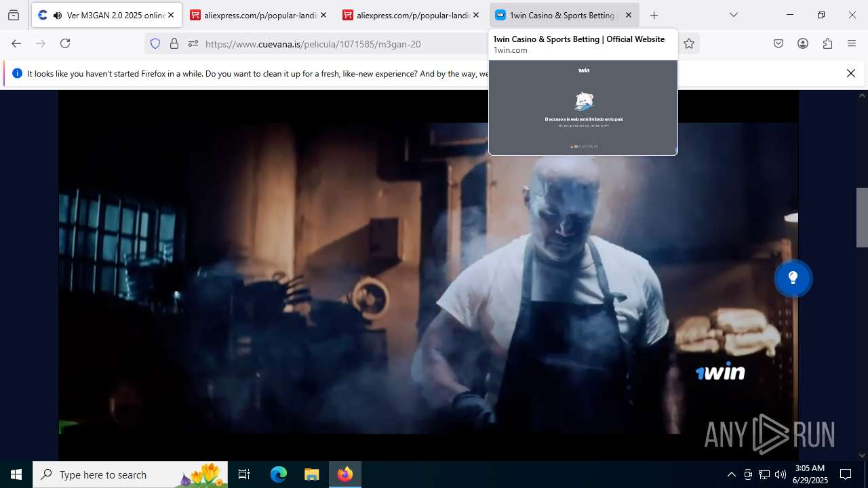
Task: Go back to previous page
Action: [x=16, y=43]
